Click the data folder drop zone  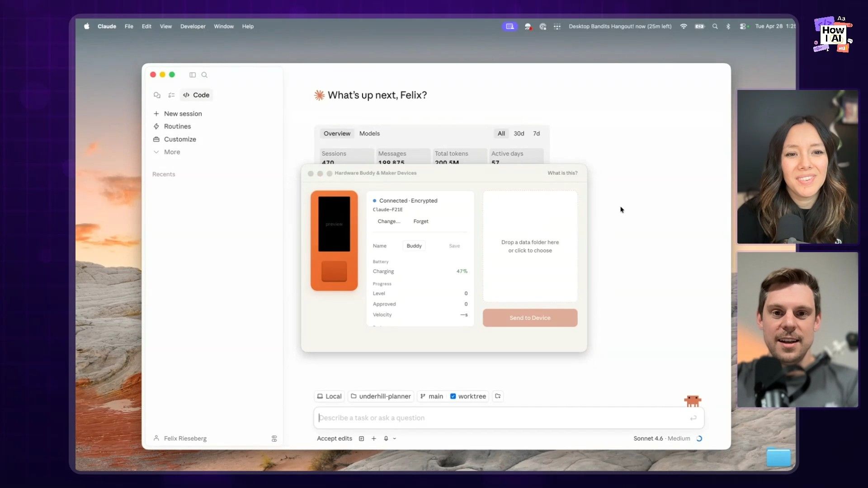coord(530,246)
